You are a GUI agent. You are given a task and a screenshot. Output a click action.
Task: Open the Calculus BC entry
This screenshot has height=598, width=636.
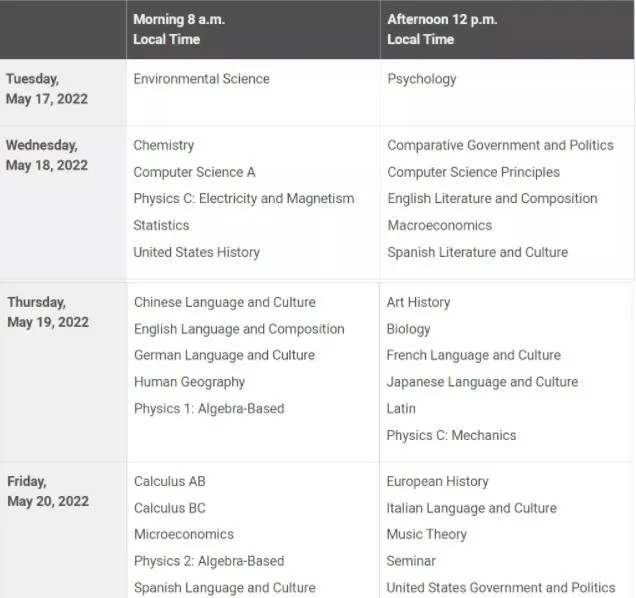click(x=170, y=508)
